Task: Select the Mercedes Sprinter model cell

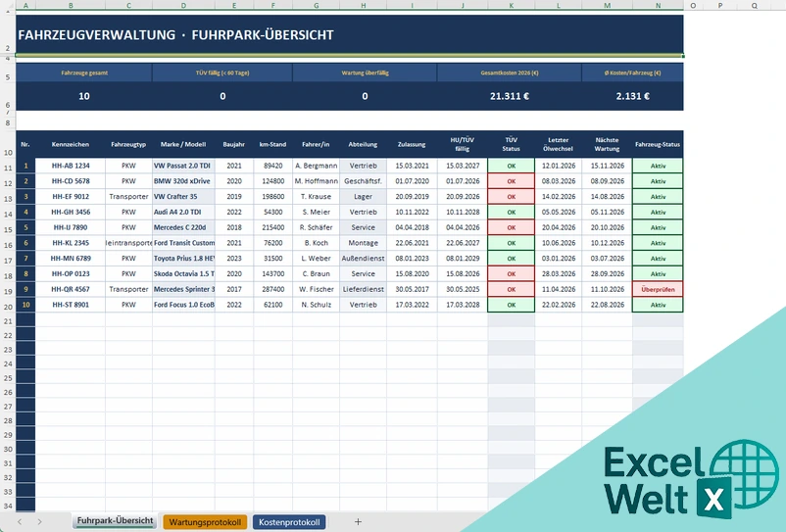Action: pyautogui.click(x=183, y=289)
